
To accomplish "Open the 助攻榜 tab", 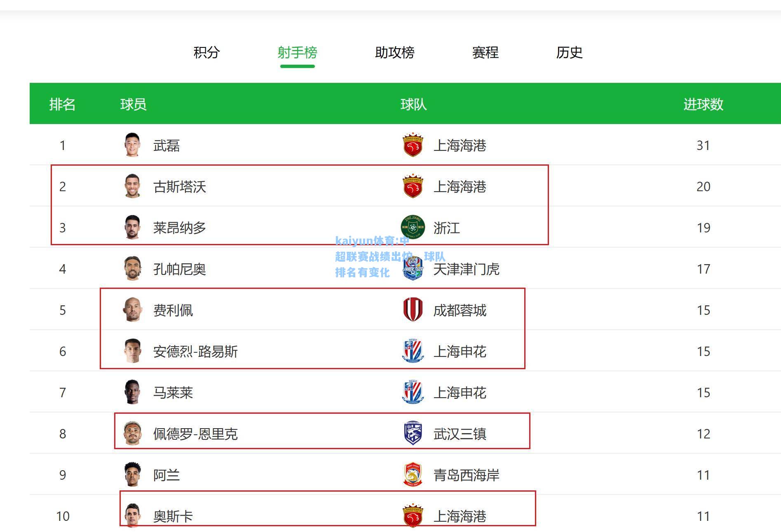I will 394,52.
